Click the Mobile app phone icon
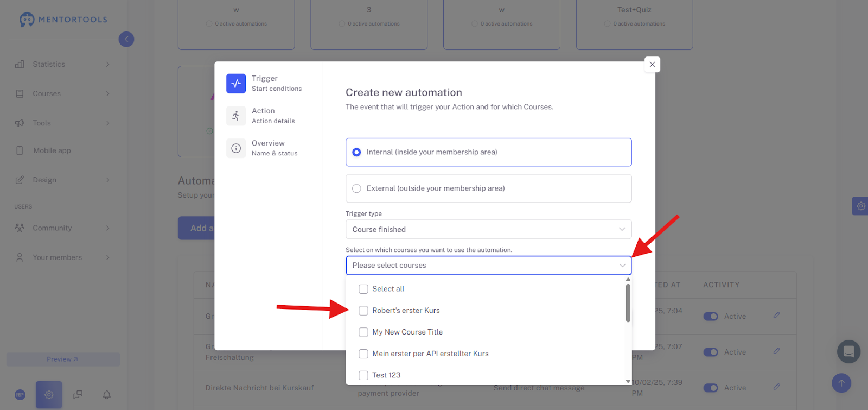The height and width of the screenshot is (410, 868). click(x=20, y=150)
